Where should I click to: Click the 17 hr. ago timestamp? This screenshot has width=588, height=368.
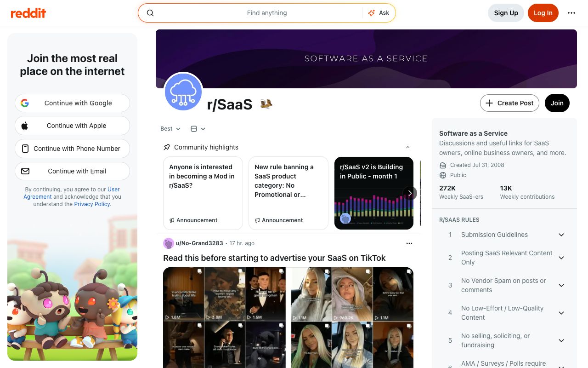click(242, 243)
